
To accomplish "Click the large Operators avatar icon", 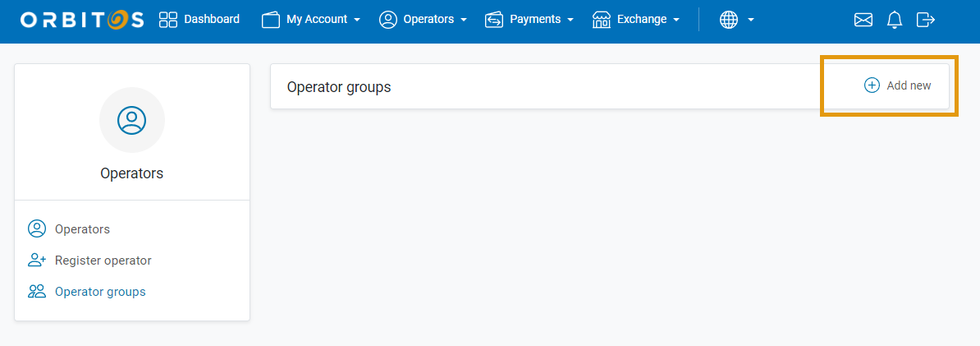I will 132,120.
